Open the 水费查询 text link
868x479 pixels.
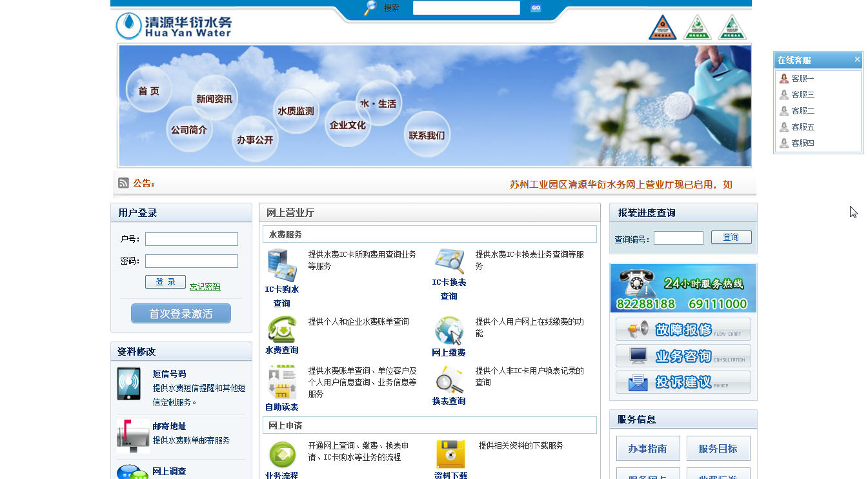click(282, 350)
